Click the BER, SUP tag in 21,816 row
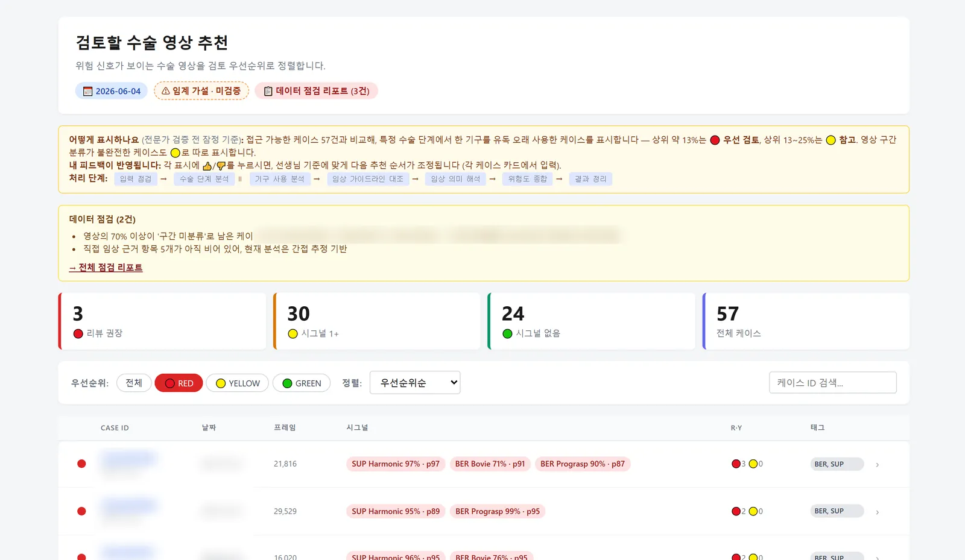 tap(837, 464)
